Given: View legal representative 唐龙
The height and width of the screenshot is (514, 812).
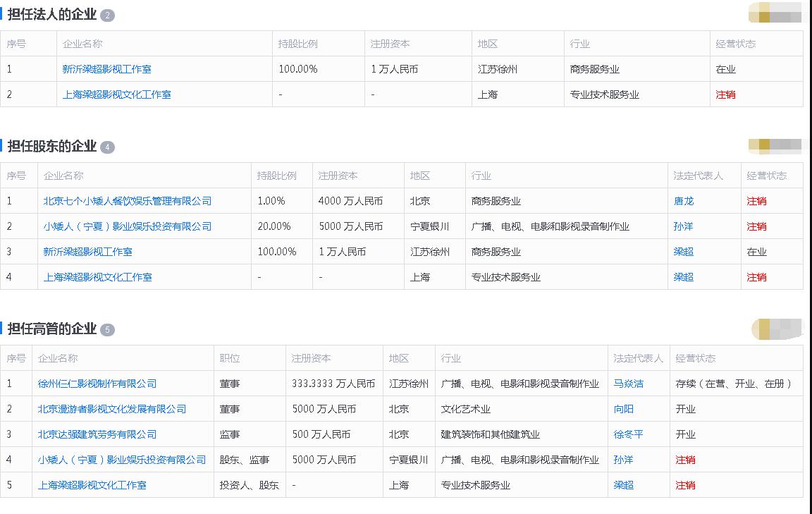Looking at the screenshot, I should tap(683, 201).
